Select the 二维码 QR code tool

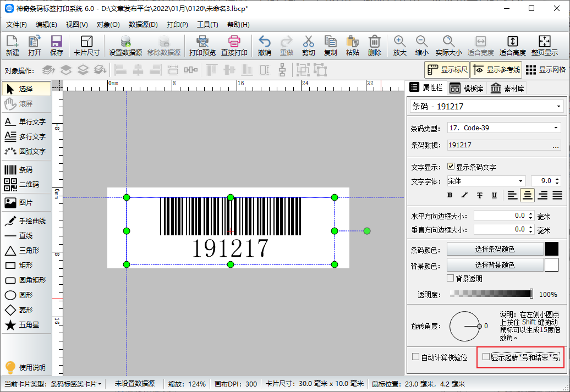[25, 185]
